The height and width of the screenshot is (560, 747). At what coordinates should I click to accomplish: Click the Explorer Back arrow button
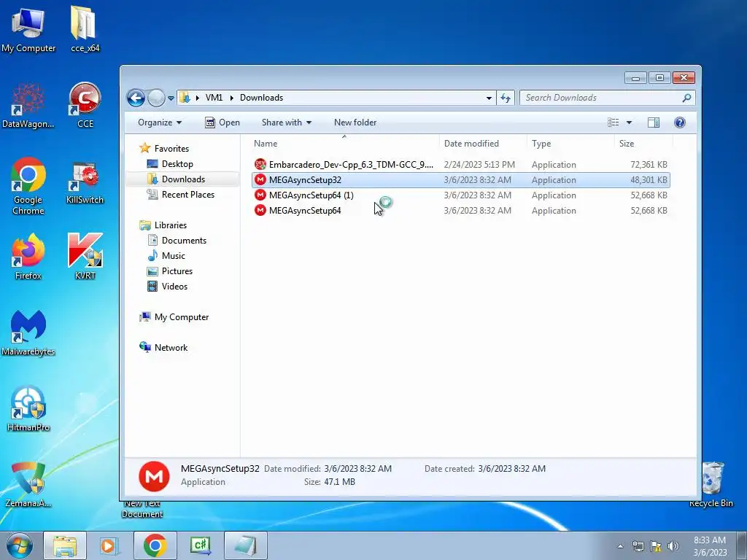(x=136, y=98)
